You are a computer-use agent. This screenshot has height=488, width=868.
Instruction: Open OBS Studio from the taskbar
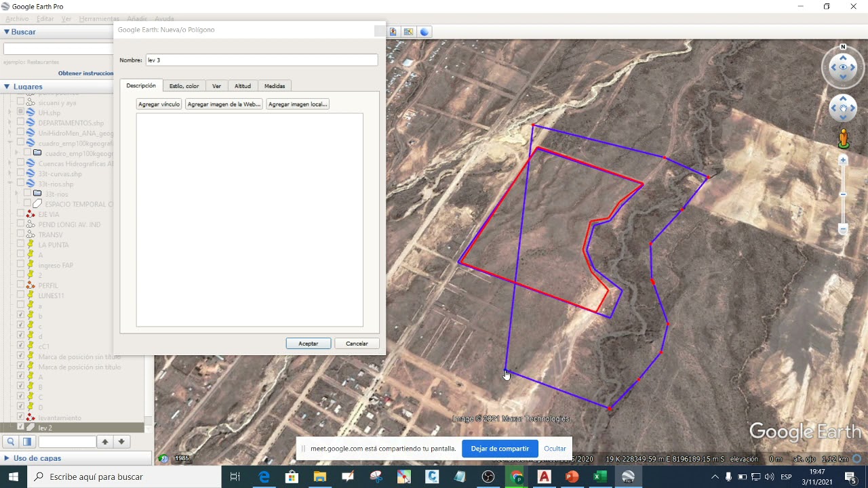pyautogui.click(x=488, y=477)
